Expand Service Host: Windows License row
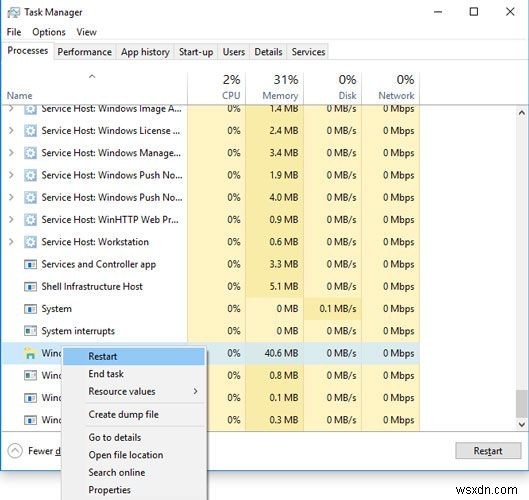529x500 pixels. 11,131
